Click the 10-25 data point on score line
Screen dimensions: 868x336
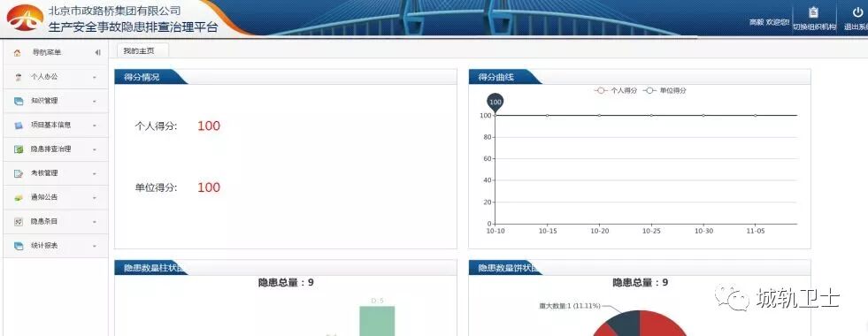(x=651, y=115)
